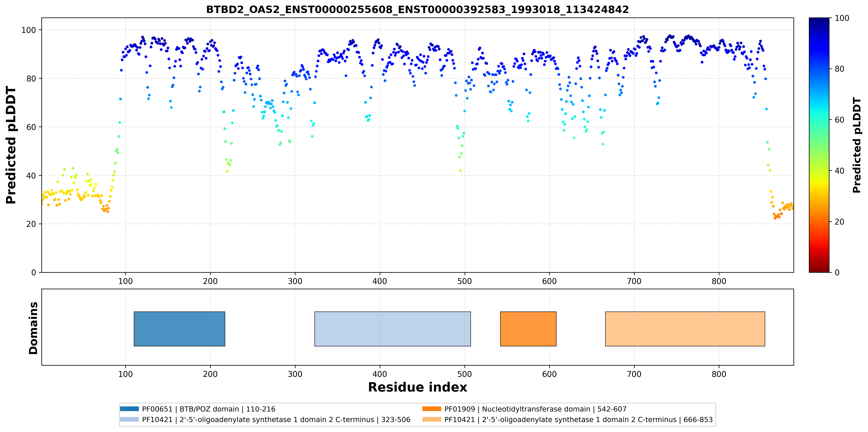
Task: Click the light blue 323-506 domain bar
Action: coord(393,329)
